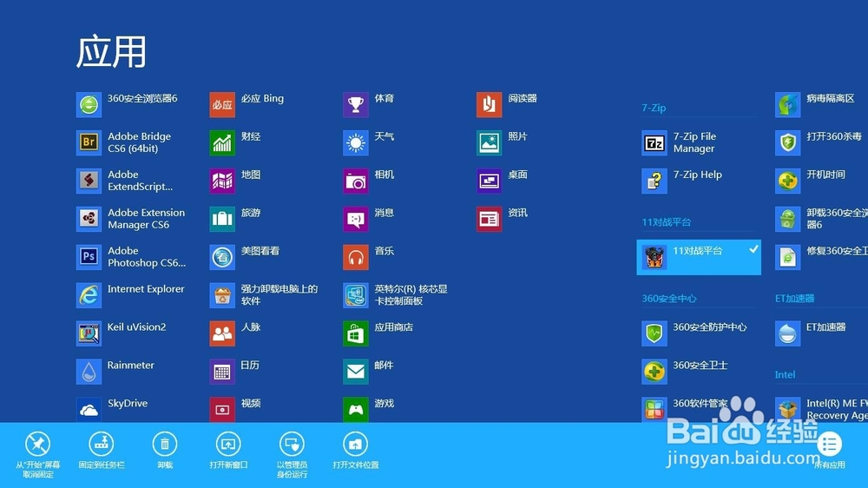Open 卸载360安全浏览器6 uninstaller
This screenshot has width=868, height=488.
(x=788, y=220)
